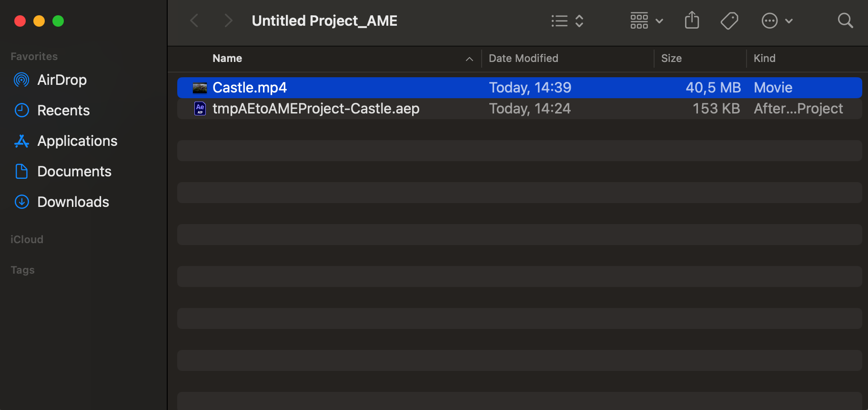868x410 pixels.
Task: Open the Edit Tags toolbar icon
Action: [729, 20]
